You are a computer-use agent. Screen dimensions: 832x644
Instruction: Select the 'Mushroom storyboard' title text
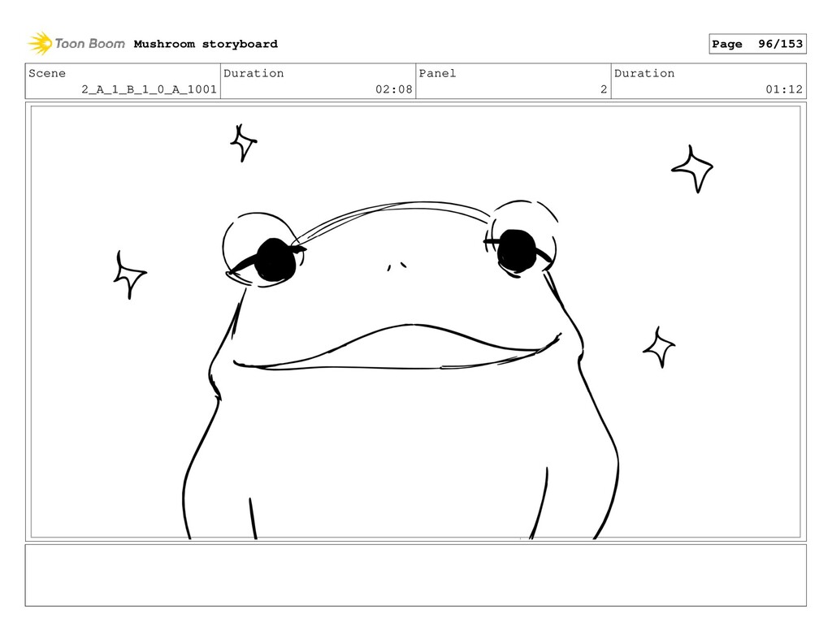pyautogui.click(x=206, y=44)
